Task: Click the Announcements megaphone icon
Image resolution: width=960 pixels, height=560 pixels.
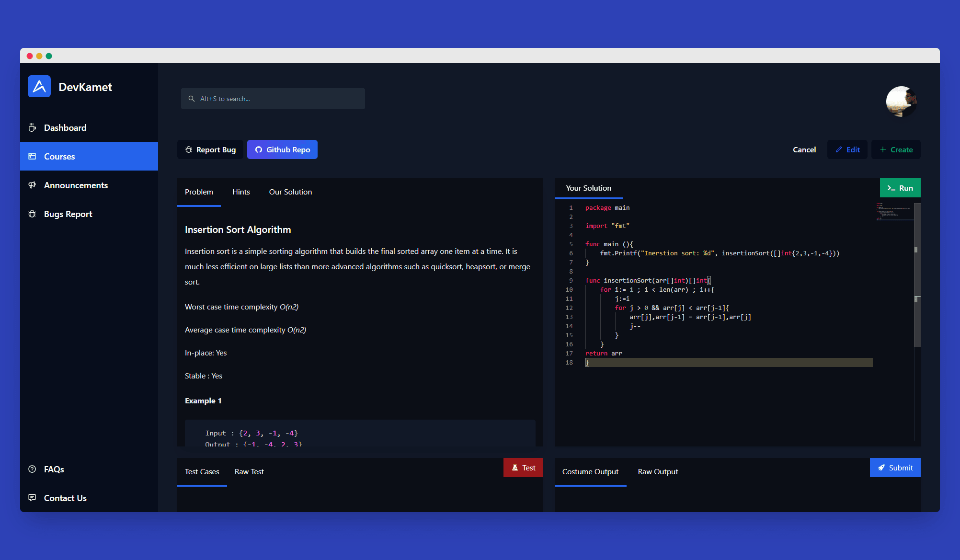Action: click(x=32, y=185)
